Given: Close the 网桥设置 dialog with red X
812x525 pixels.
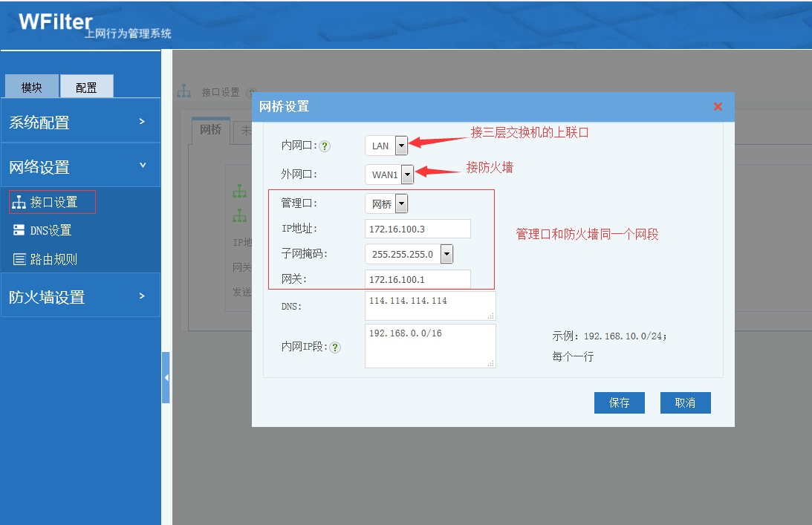Looking at the screenshot, I should (718, 107).
